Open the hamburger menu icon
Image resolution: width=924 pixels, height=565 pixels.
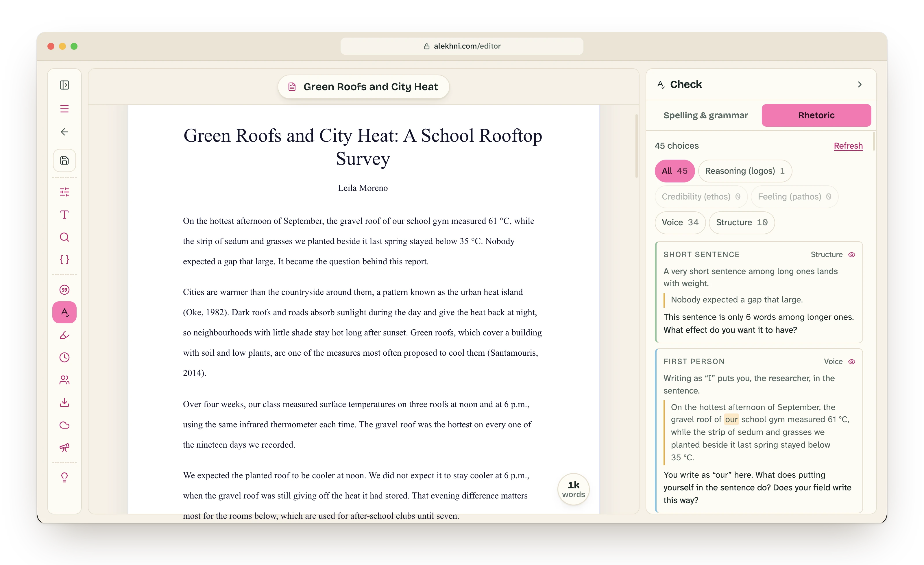pos(64,109)
